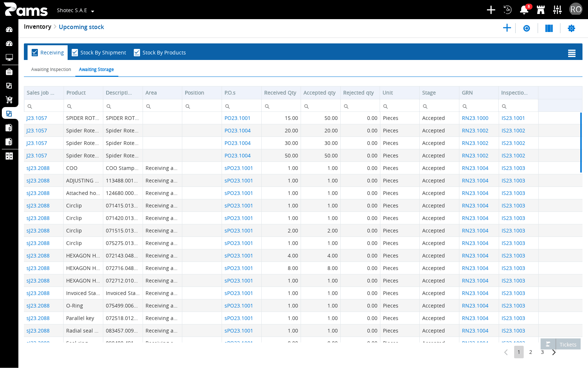
Task: Sort by Unit column header
Action: click(399, 93)
